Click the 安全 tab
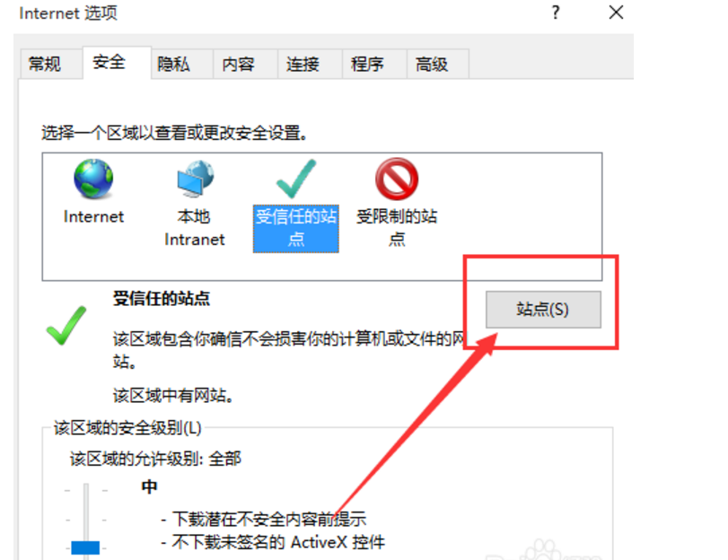Viewport: 728px width, 560px height. 110,62
